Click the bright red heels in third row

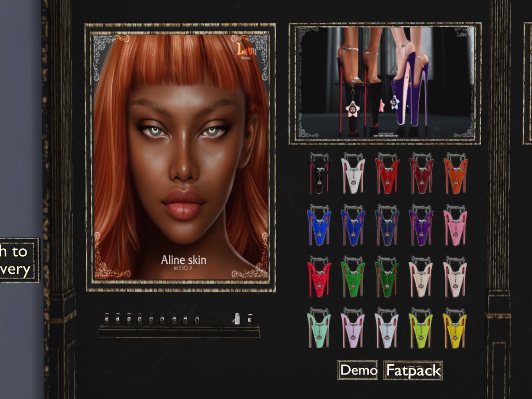click(x=319, y=277)
